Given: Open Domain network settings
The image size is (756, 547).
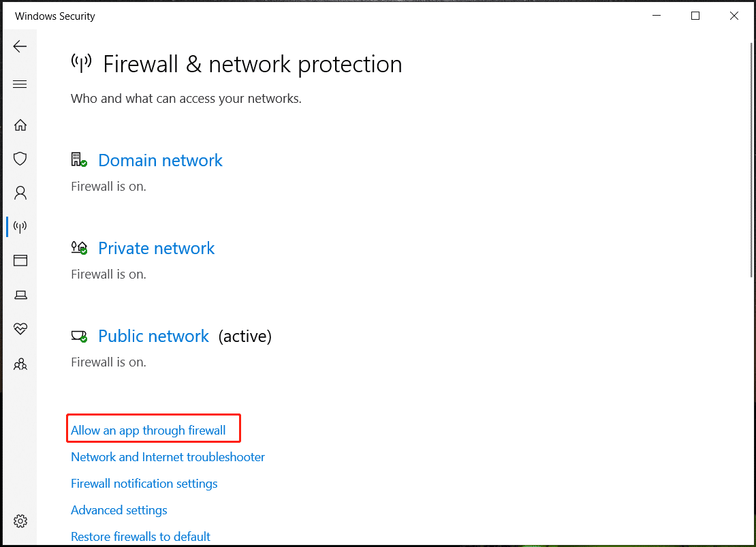Looking at the screenshot, I should pos(160,160).
